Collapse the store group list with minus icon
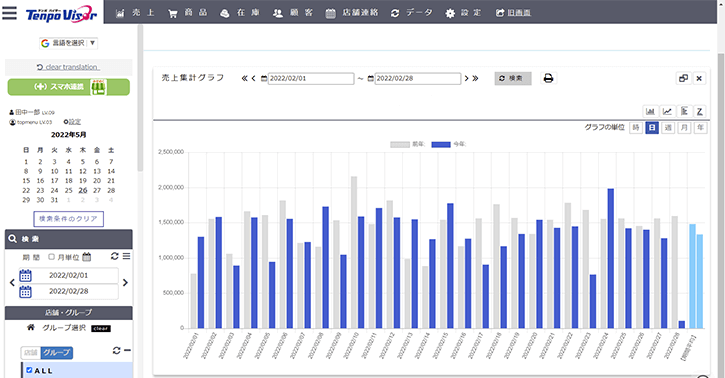This screenshot has height=378, width=725. pyautogui.click(x=128, y=351)
